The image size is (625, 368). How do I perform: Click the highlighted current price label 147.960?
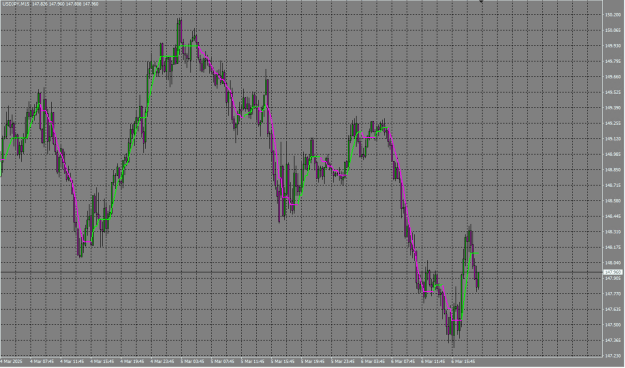[613, 272]
